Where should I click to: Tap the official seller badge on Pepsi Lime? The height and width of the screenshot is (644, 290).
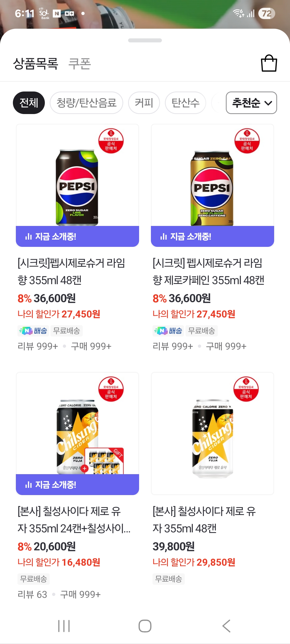(111, 141)
